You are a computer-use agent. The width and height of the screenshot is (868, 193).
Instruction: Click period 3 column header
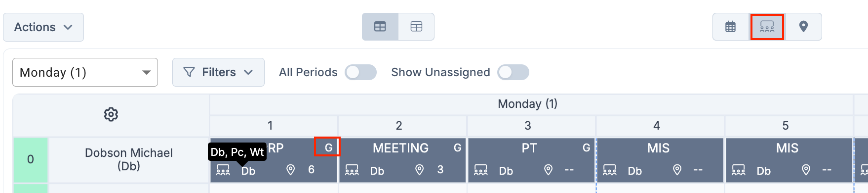(x=528, y=126)
